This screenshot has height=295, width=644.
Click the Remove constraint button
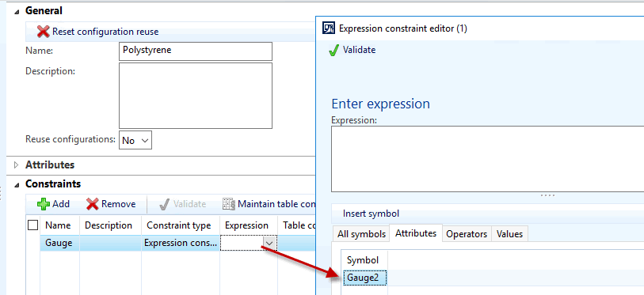111,204
